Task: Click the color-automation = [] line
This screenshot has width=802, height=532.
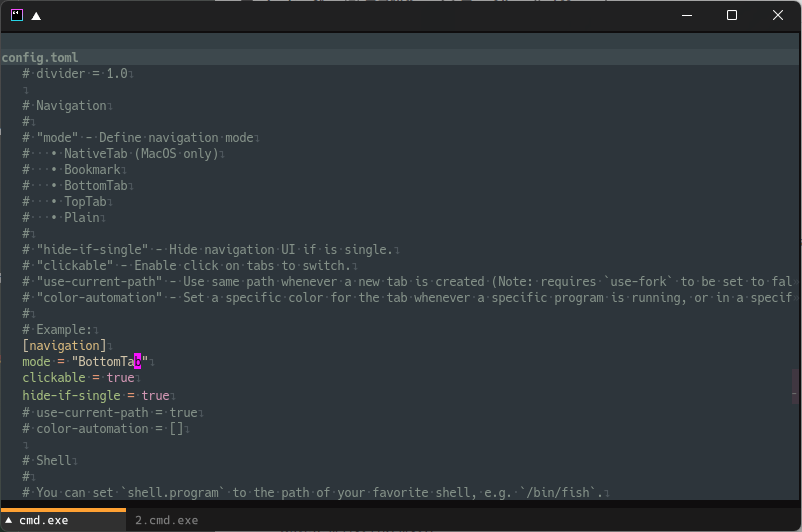Action: click(103, 429)
